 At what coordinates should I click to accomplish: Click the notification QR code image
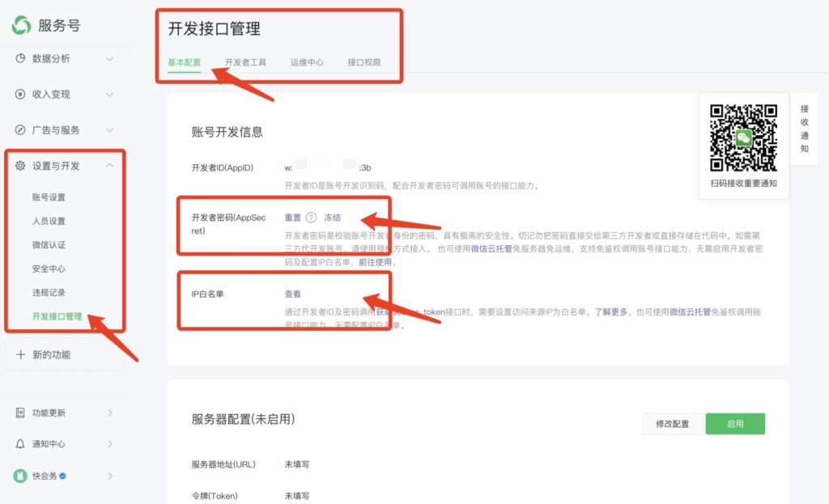pos(743,137)
